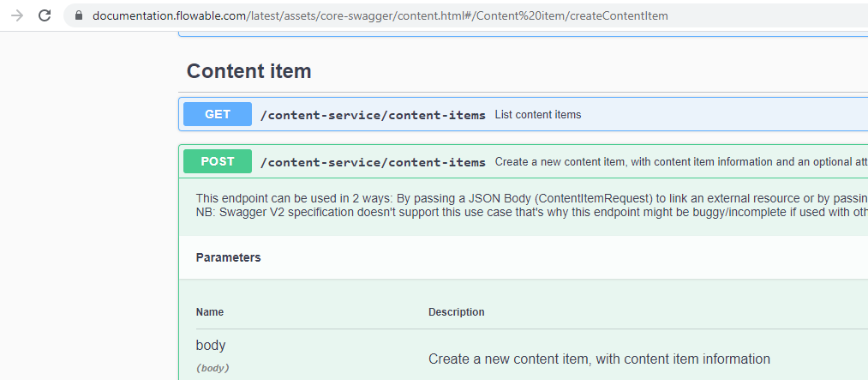This screenshot has width=868, height=380.
Task: Click the 'body' parameter name
Action: tap(211, 346)
